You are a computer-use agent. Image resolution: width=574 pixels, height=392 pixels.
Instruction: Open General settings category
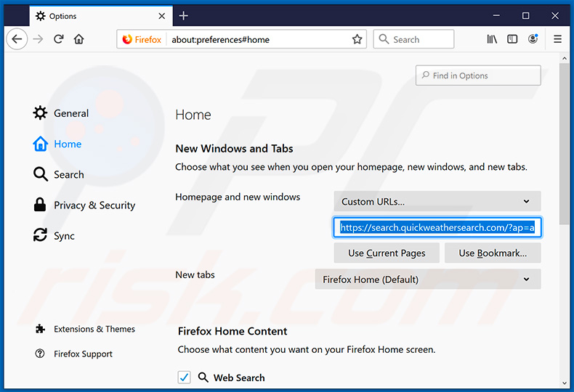(x=61, y=113)
